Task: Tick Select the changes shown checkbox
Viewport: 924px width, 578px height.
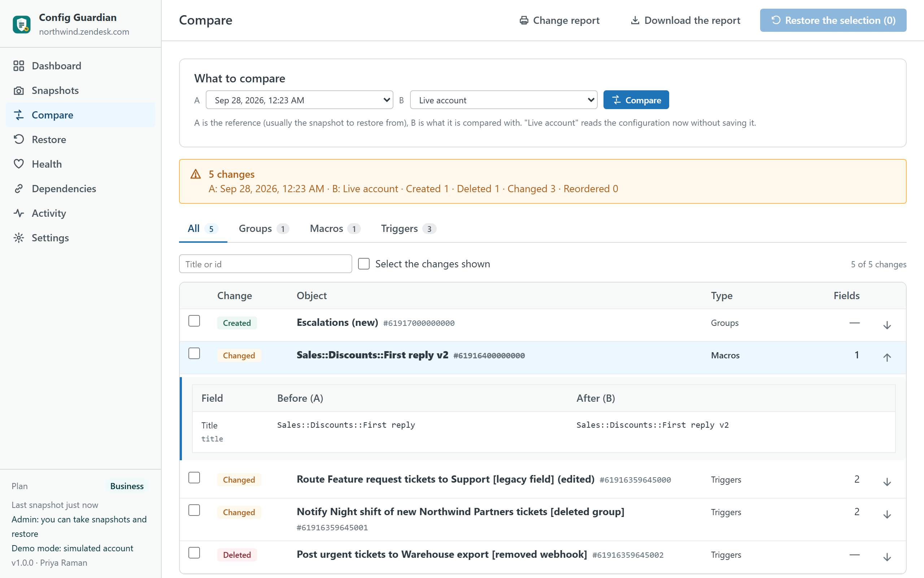Action: pyautogui.click(x=364, y=264)
